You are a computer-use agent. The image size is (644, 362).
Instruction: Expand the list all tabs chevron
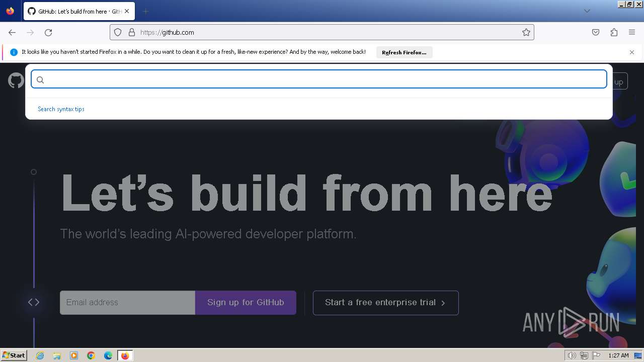point(587,11)
